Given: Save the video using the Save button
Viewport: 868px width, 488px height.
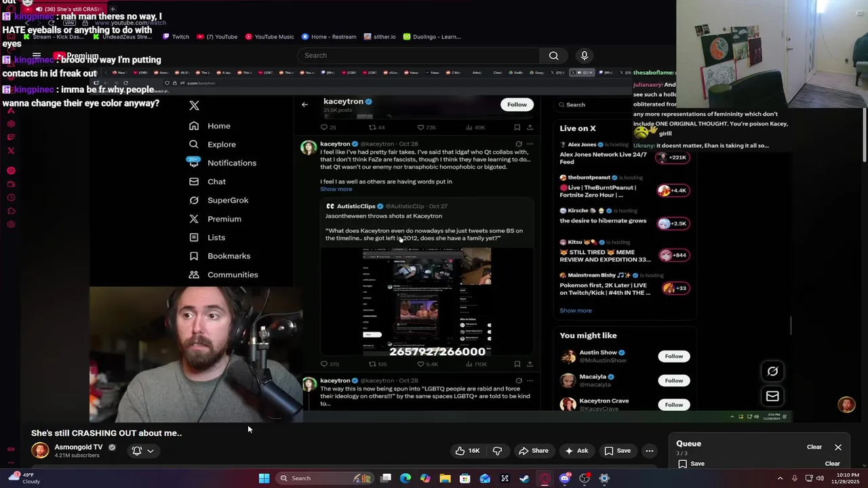Looking at the screenshot, I should (617, 451).
